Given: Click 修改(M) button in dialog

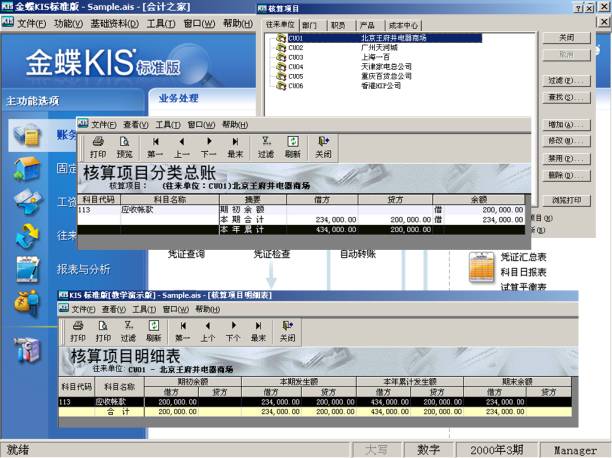Looking at the screenshot, I should (x=566, y=141).
